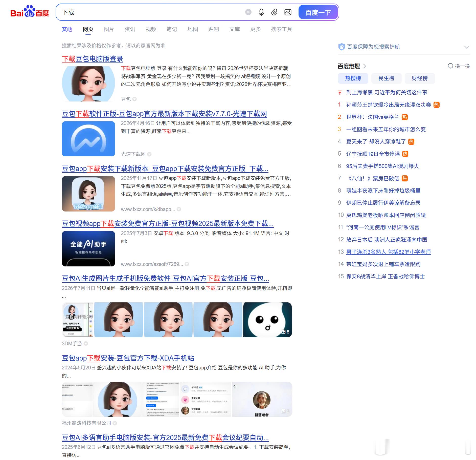Open 豆包下载软件正版 光速下载网 result

click(164, 114)
